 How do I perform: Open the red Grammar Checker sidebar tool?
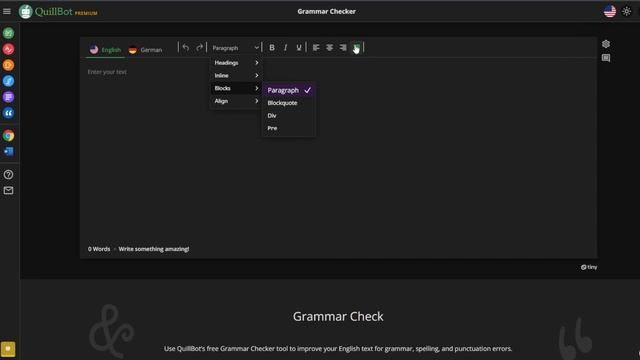click(x=8, y=49)
